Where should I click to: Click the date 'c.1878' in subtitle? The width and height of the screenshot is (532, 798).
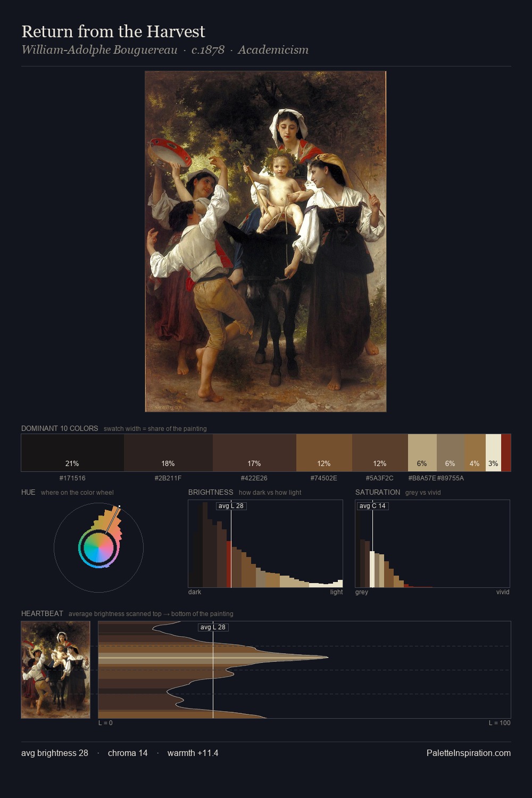click(208, 50)
